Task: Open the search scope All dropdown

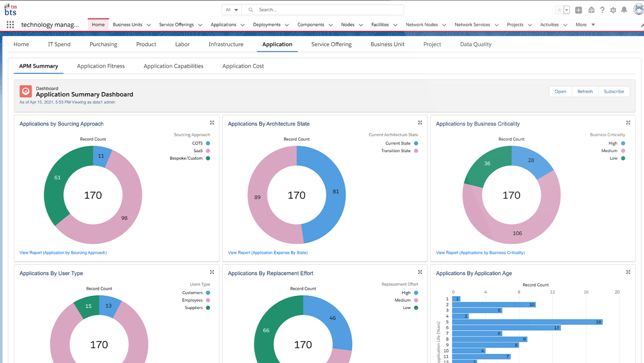Action: (x=231, y=10)
